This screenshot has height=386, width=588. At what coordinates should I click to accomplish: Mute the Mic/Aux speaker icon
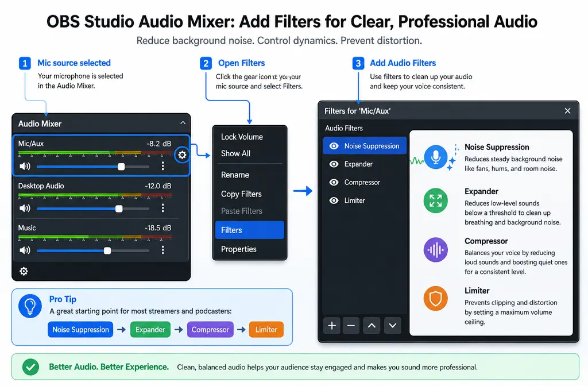[25, 166]
